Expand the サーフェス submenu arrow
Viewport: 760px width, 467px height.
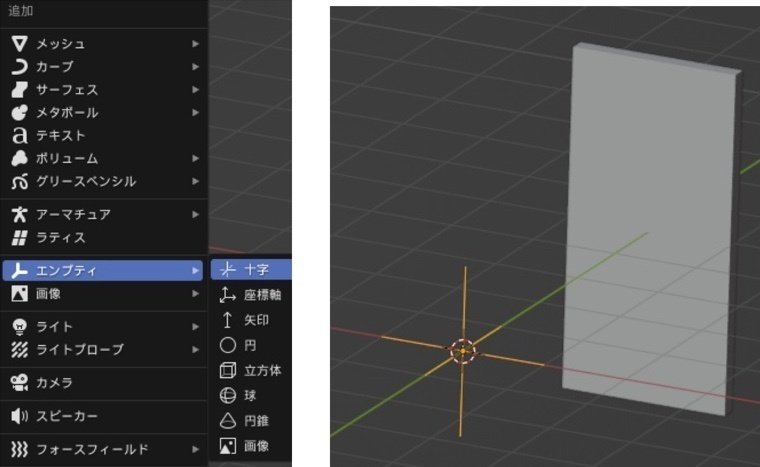[x=195, y=90]
